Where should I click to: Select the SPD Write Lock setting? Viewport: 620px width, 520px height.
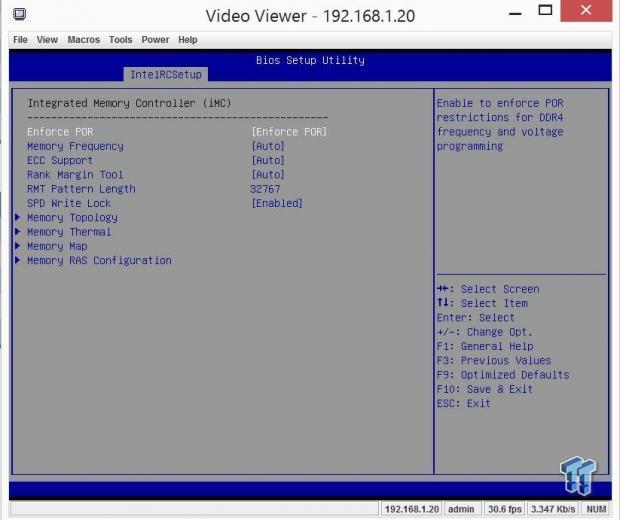pyautogui.click(x=69, y=203)
